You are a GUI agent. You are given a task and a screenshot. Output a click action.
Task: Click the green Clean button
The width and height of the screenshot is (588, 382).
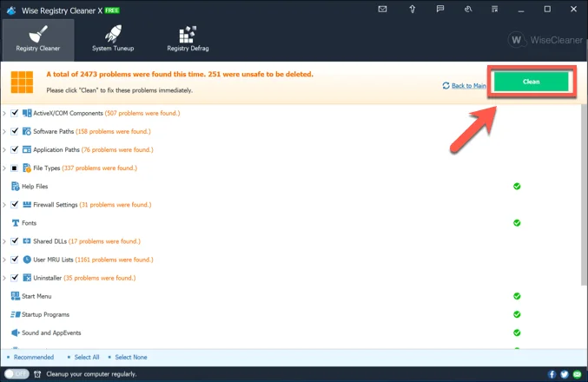(531, 82)
